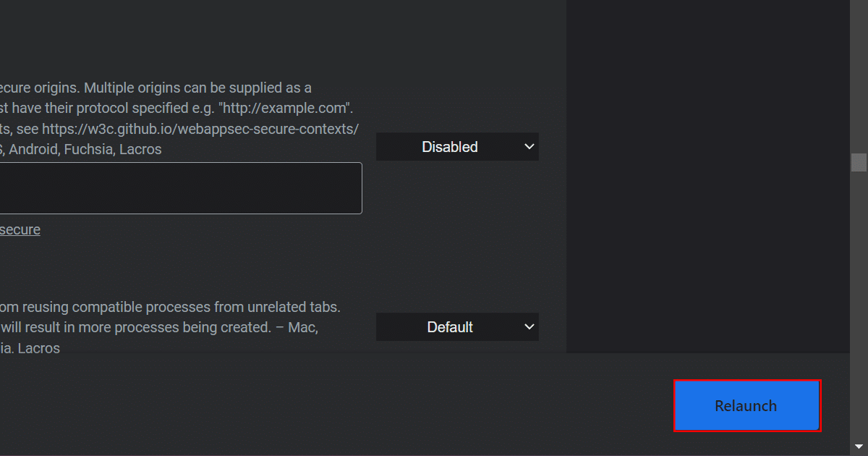868x456 pixels.
Task: Click the "Android, Fuchsia, Lacros" platform text
Action: click(x=85, y=150)
